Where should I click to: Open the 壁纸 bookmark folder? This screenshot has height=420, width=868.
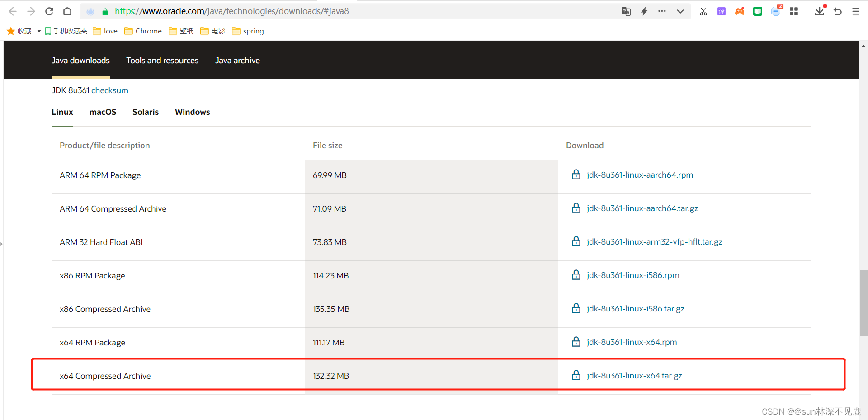coord(181,31)
